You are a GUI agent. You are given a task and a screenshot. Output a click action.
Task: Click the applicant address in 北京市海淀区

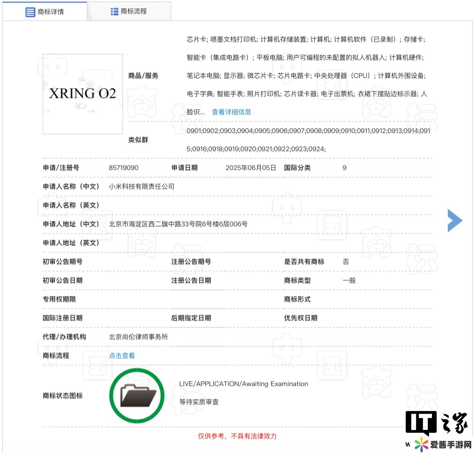178,224
